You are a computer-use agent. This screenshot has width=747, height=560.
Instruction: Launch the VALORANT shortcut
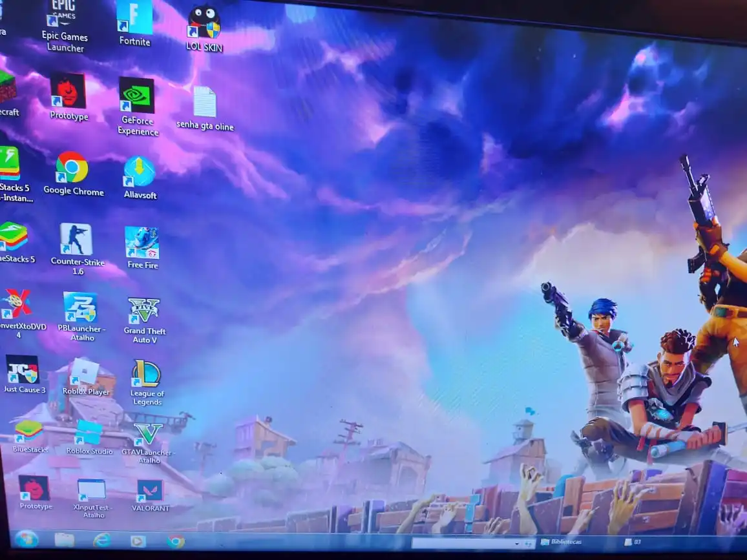pyautogui.click(x=150, y=495)
